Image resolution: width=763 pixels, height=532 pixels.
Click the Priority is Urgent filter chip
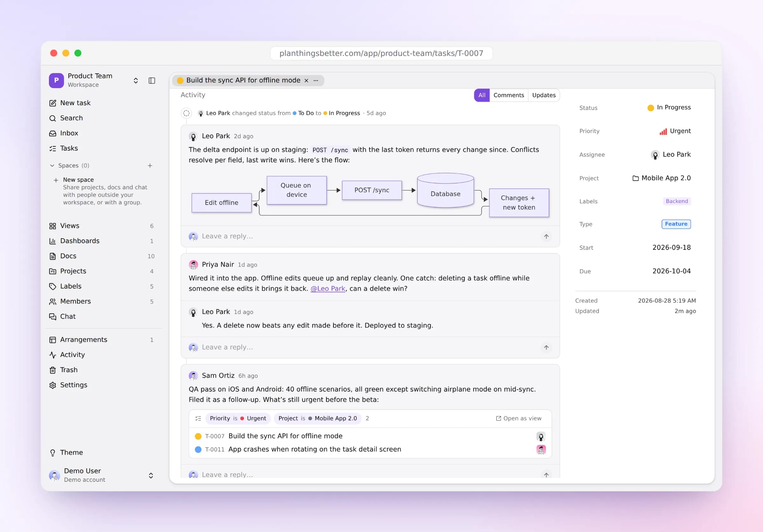[238, 418]
